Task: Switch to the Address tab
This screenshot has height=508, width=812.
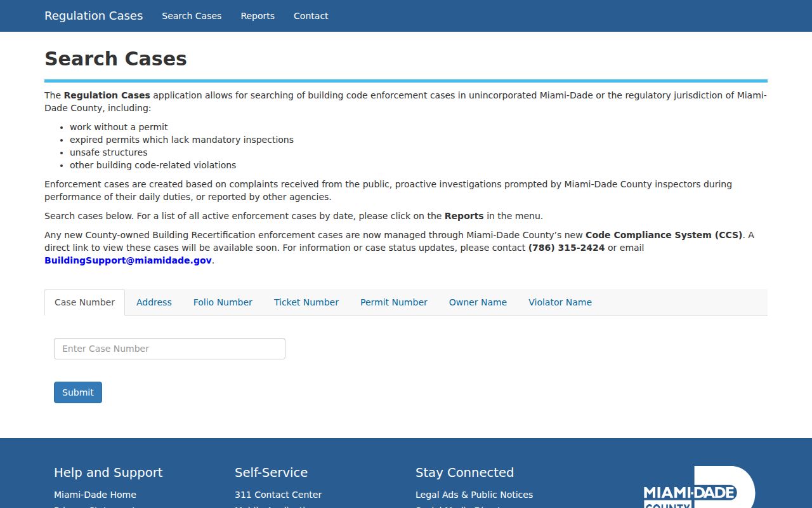Action: pos(154,302)
